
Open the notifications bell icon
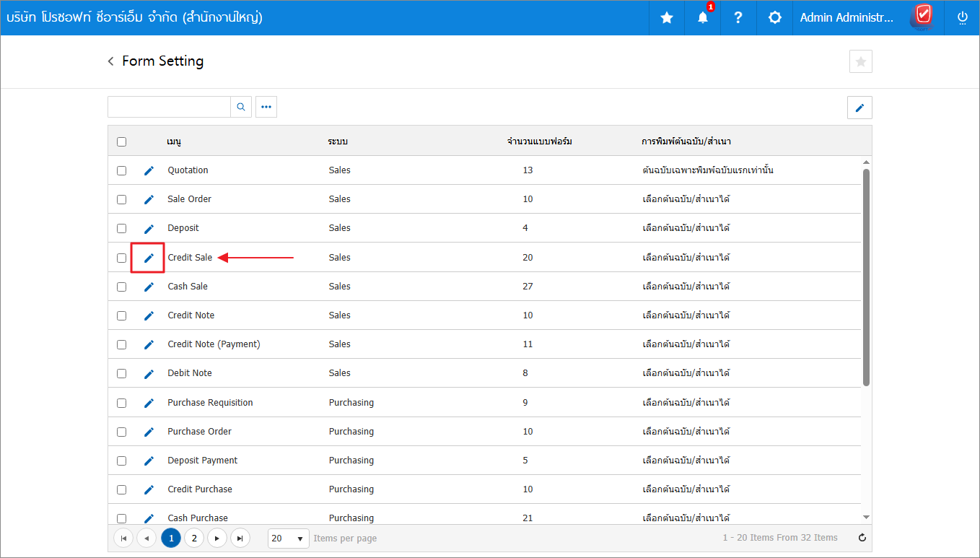point(702,18)
